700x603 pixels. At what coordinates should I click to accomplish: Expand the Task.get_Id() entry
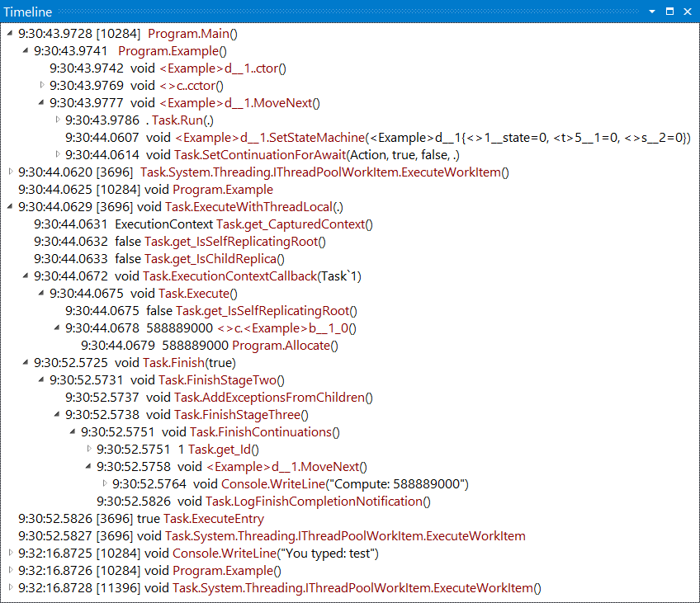(x=89, y=449)
